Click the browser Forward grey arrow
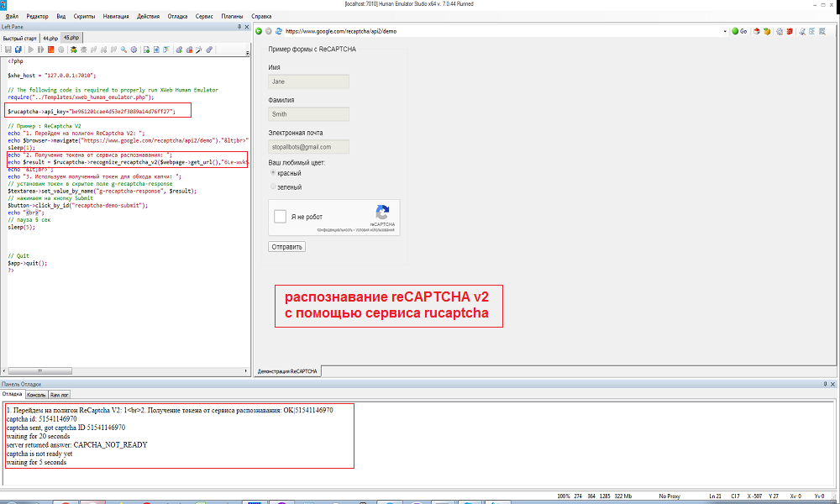The height and width of the screenshot is (504, 840). (269, 31)
